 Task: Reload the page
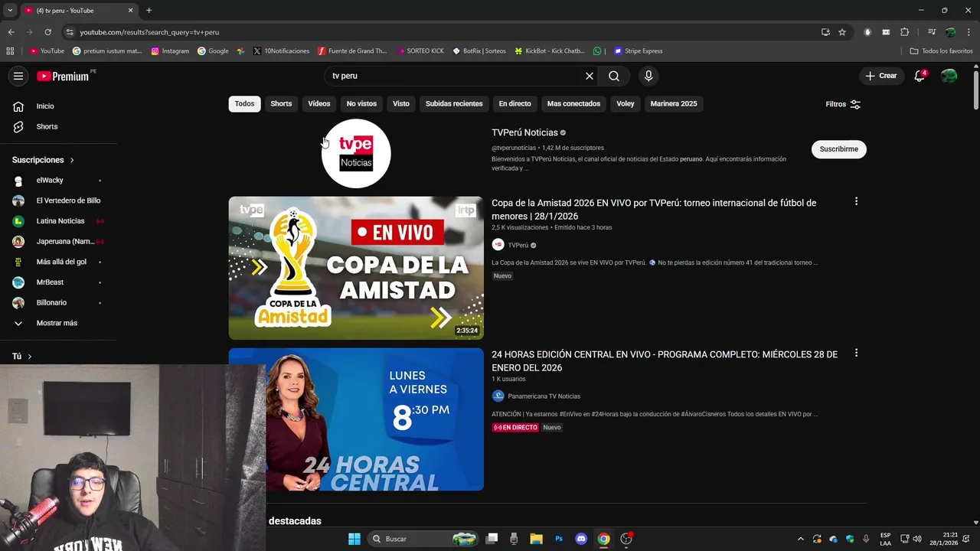pos(47,32)
